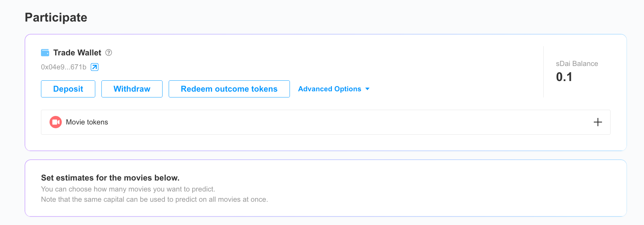This screenshot has width=644, height=225.
Task: Open the Trade Wallet help question-mark icon
Action: (109, 53)
